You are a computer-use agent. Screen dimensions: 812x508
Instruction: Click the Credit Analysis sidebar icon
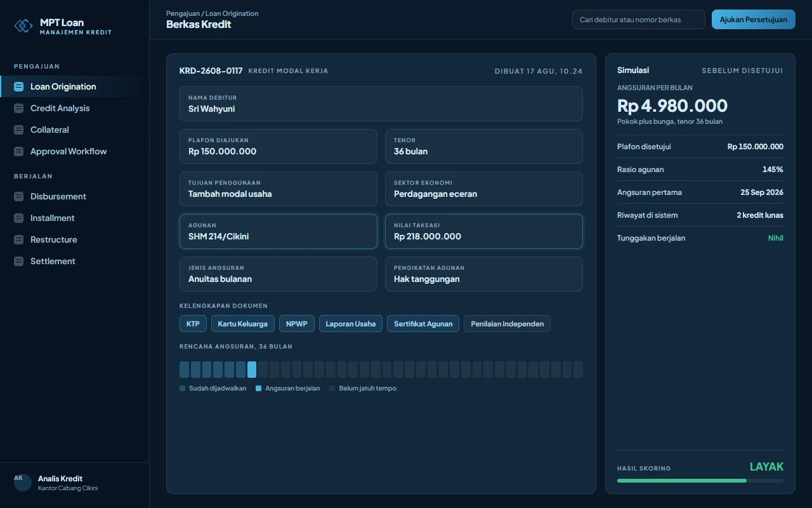(x=18, y=109)
